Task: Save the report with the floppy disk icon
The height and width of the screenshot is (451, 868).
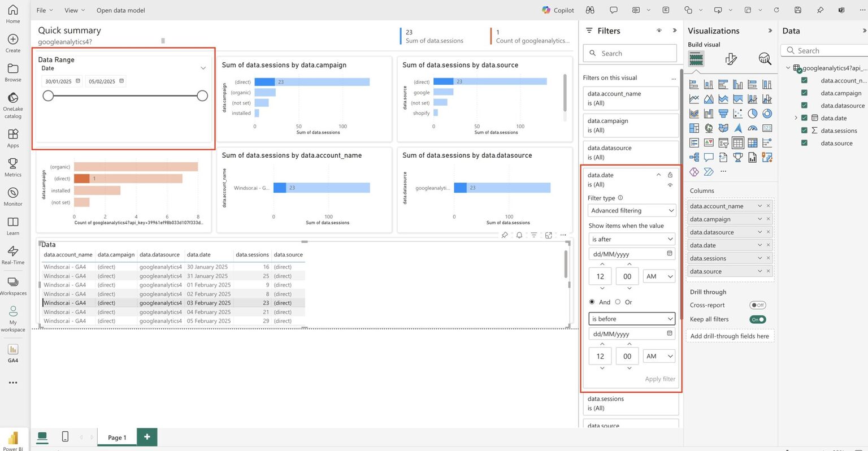Action: (797, 10)
